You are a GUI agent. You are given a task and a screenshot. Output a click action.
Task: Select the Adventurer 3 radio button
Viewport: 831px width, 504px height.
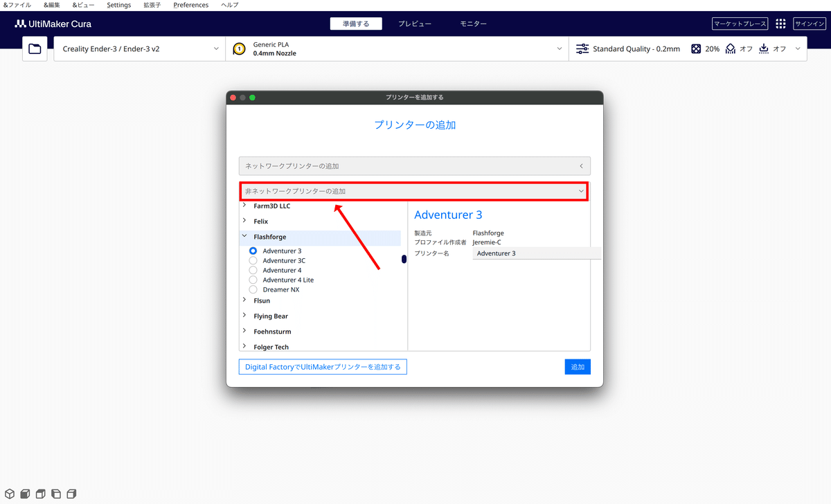point(253,251)
